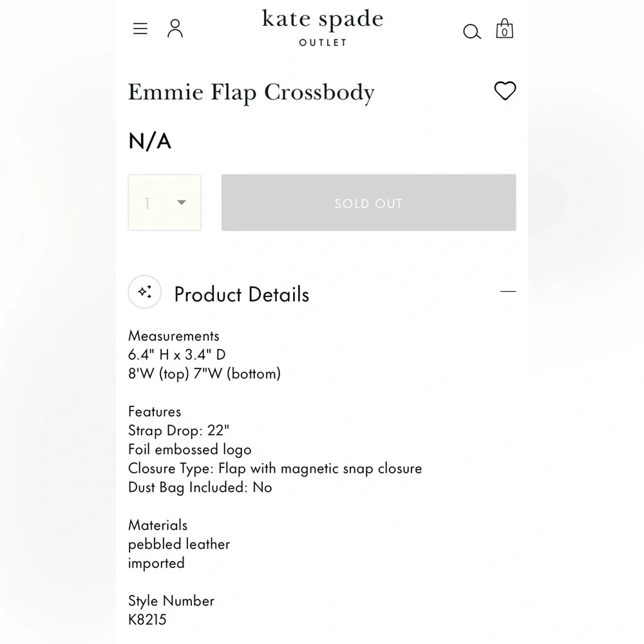Click the N/A price text

(150, 141)
